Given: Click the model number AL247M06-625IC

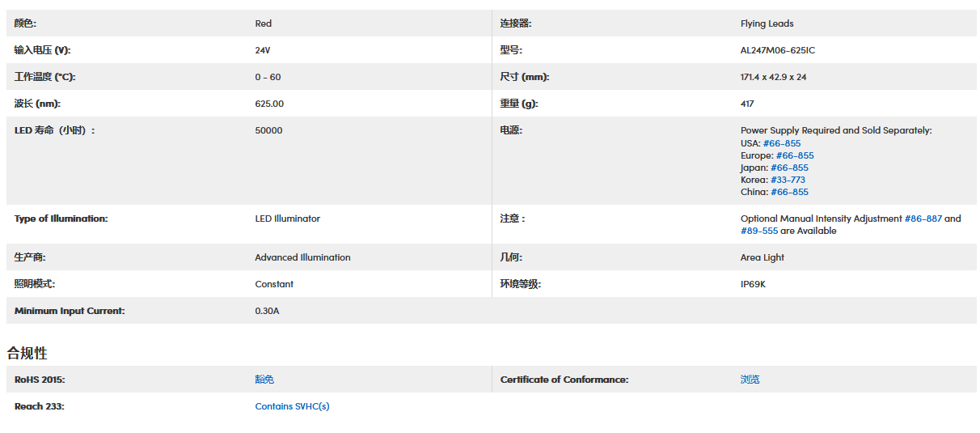Looking at the screenshot, I should [x=777, y=50].
